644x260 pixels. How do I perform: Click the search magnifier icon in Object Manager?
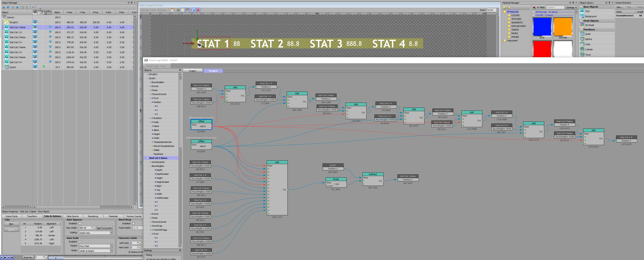point(39,7)
